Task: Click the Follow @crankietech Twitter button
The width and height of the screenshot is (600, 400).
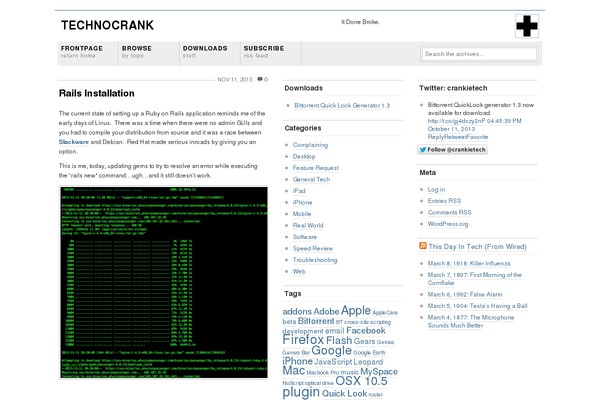Action: [452, 150]
